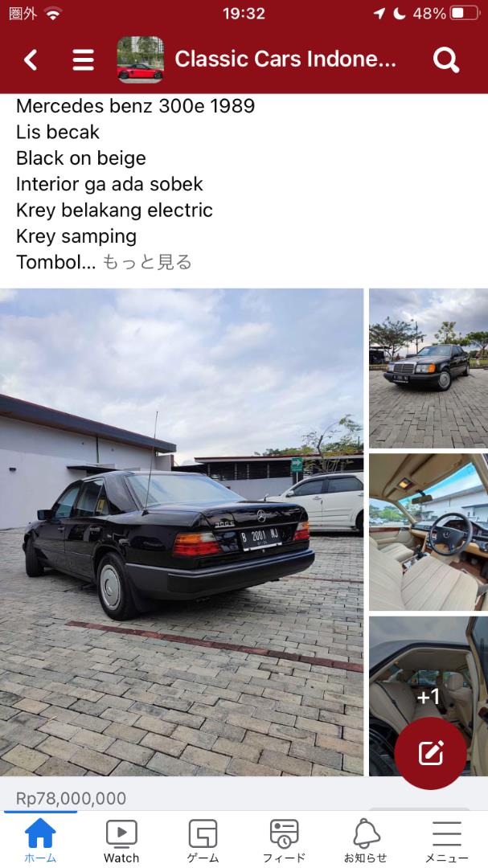Open steering wheel interior photo
Viewport: 488px width, 868px height.
pyautogui.click(x=429, y=533)
